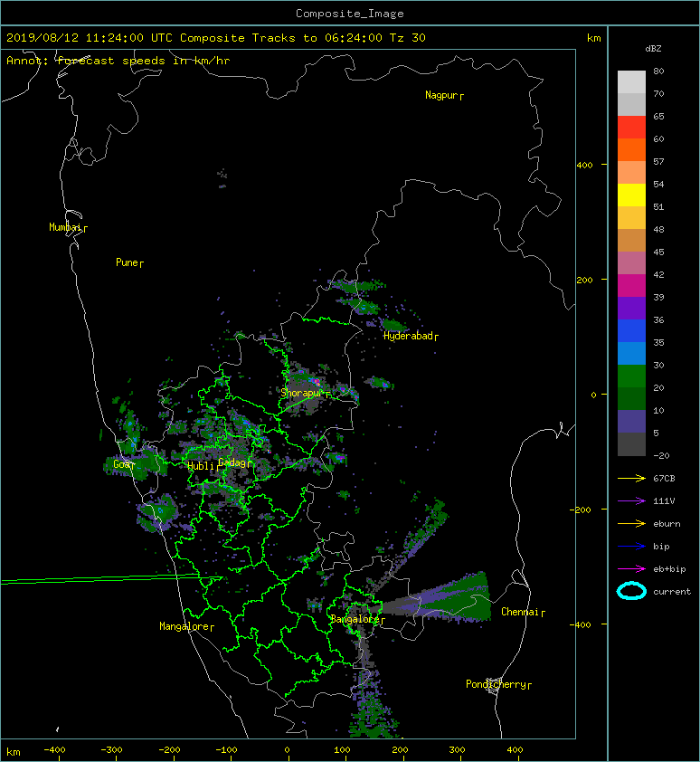Select the 10 dBZ slate-purple swatch
This screenshot has height=762, width=700.
click(x=631, y=421)
